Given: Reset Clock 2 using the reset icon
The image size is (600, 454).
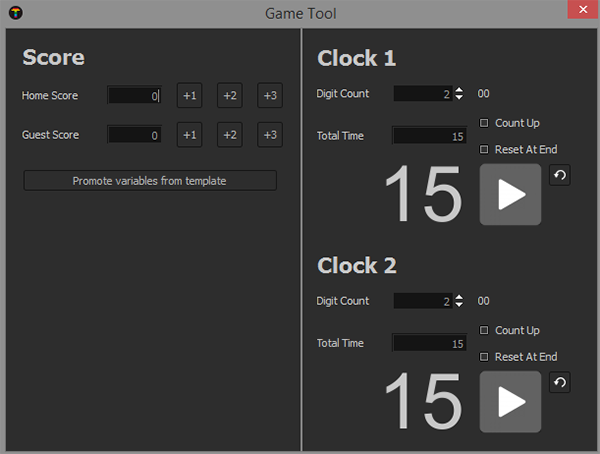Looking at the screenshot, I should coord(560,382).
